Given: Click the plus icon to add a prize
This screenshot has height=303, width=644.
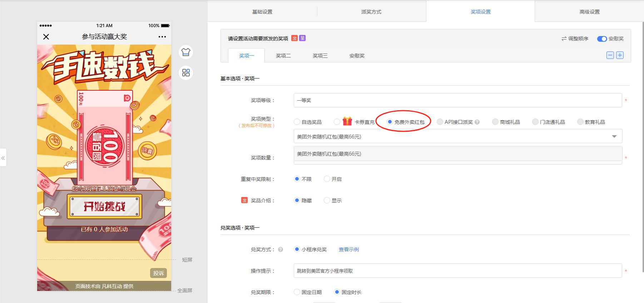Looking at the screenshot, I should click(620, 55).
